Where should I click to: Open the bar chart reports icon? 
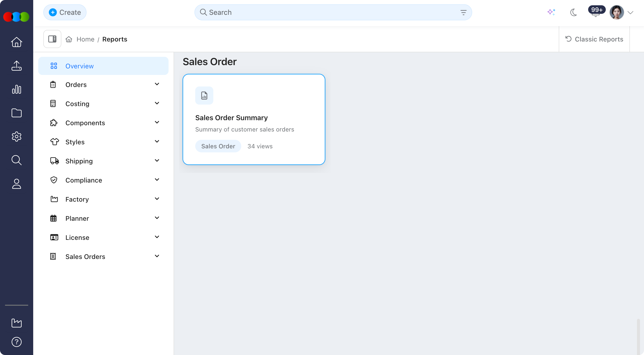17,89
